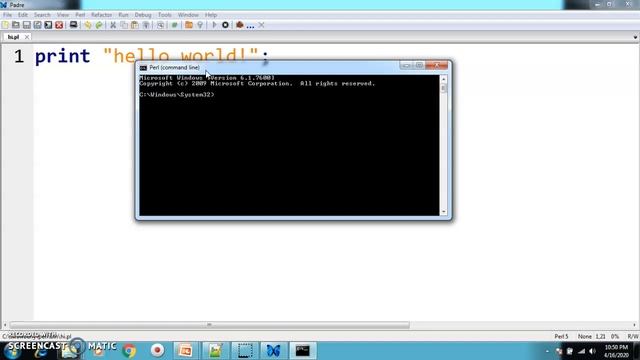Open the Window menu
This screenshot has height=360, width=640.
pos(188,15)
